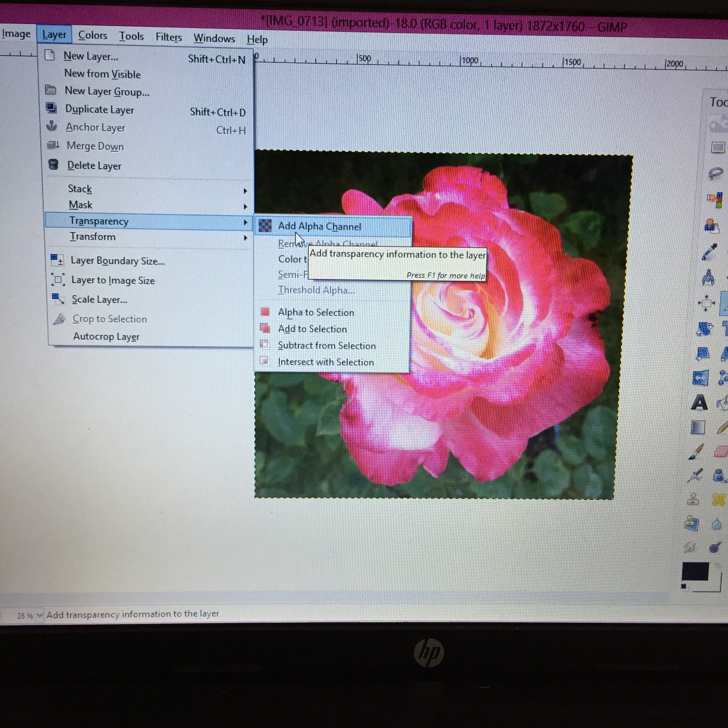Choose Add to Selection

(332, 329)
